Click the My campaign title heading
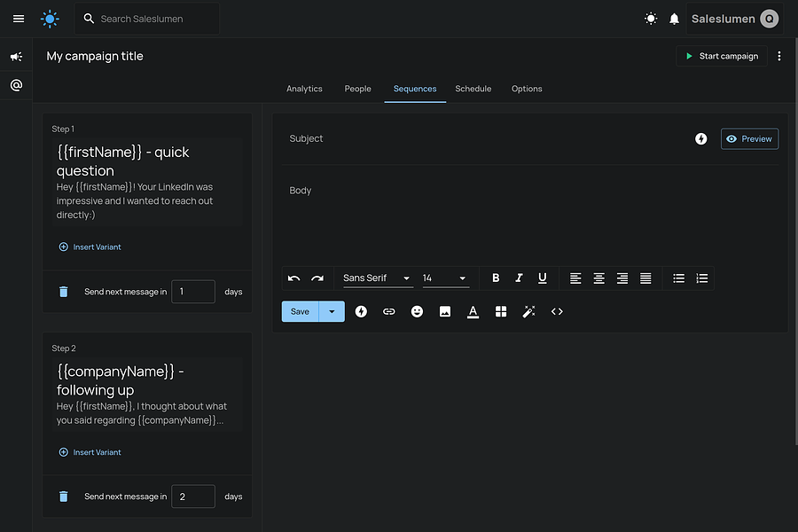The image size is (798, 532). point(95,56)
